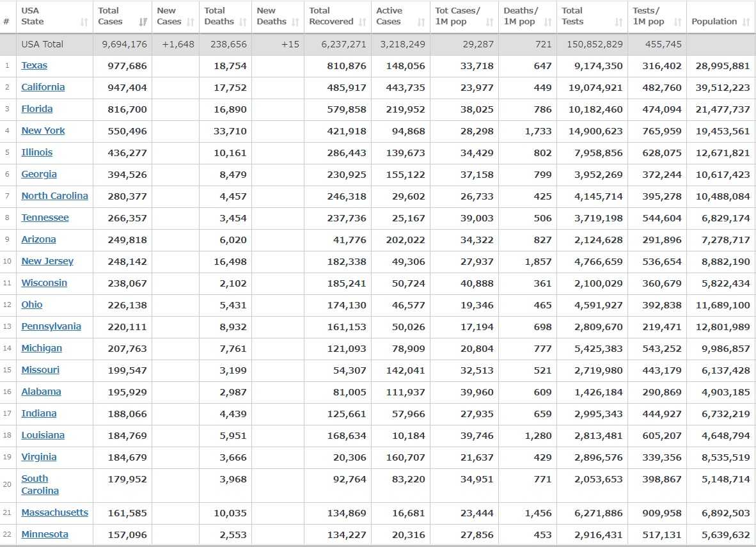Sort by Deaths/1M pop arrows
The image size is (756, 547).
tap(547, 22)
